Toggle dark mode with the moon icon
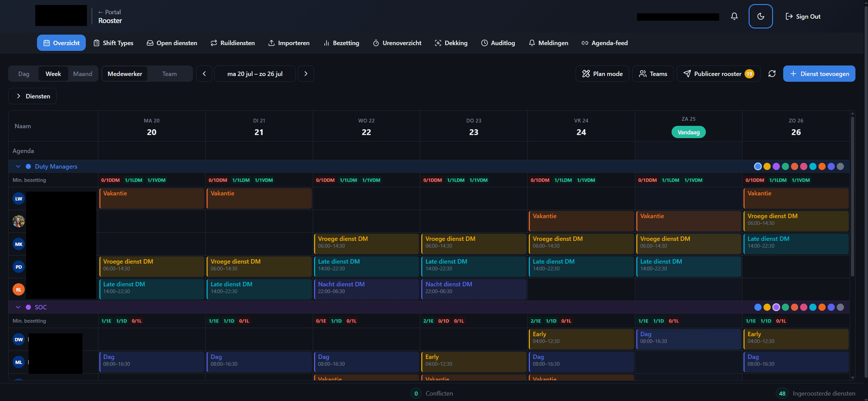This screenshot has height=401, width=868. tap(760, 16)
